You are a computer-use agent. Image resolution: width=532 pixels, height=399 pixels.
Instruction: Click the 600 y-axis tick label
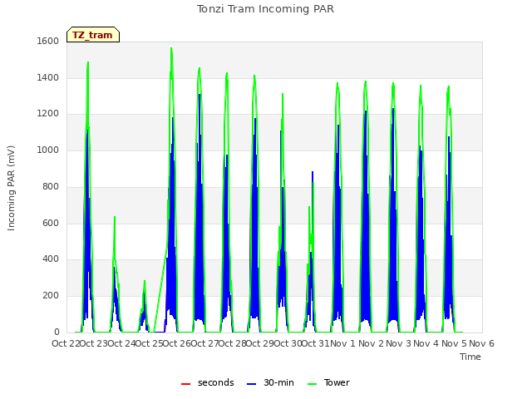click(x=51, y=224)
